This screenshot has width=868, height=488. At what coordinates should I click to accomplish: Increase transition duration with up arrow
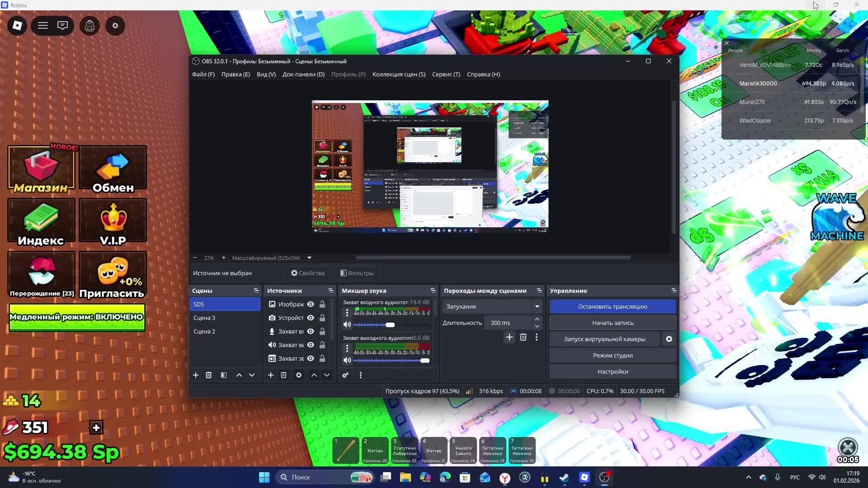[537, 319]
